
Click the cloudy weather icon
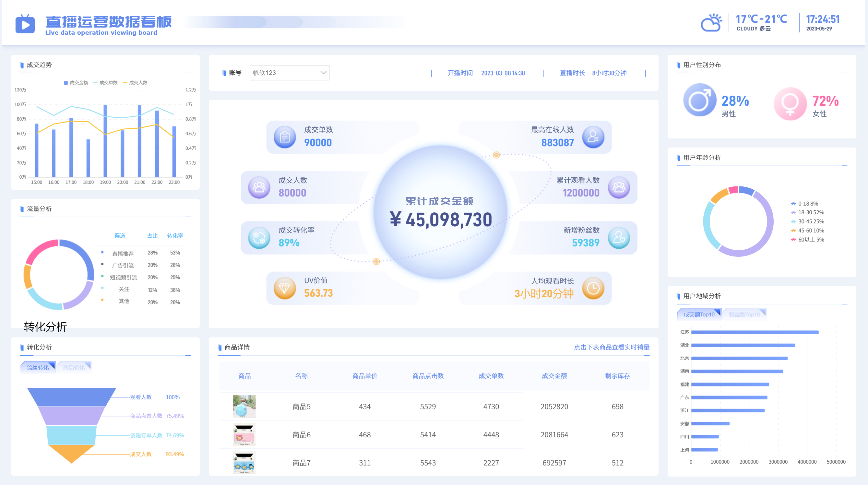click(x=711, y=23)
